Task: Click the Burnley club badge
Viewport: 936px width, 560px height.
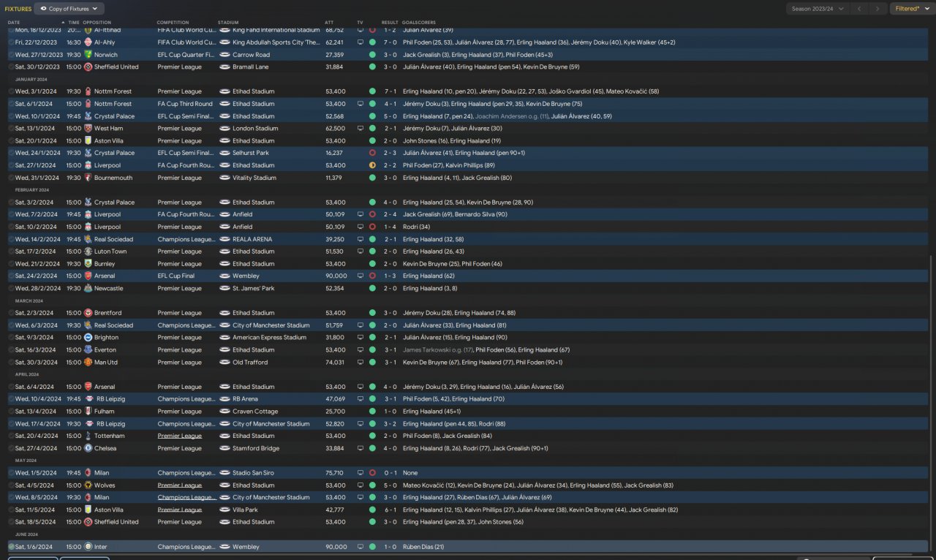Action: pos(88,264)
